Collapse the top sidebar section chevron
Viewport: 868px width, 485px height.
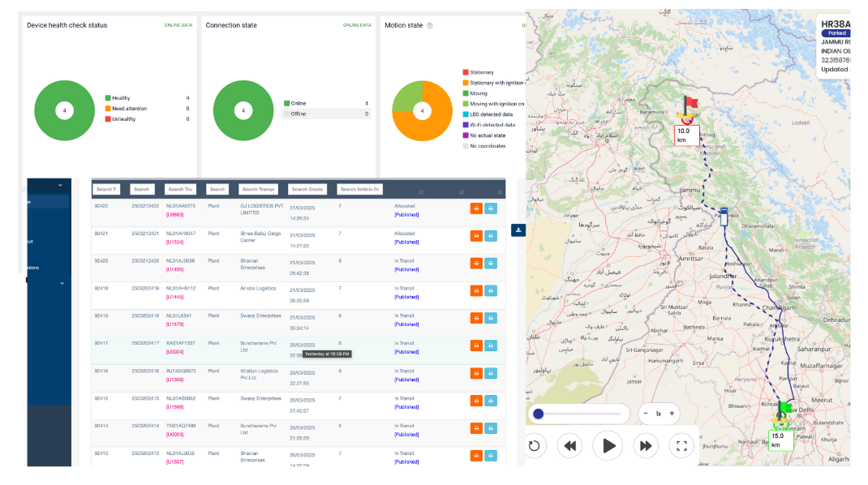61,184
